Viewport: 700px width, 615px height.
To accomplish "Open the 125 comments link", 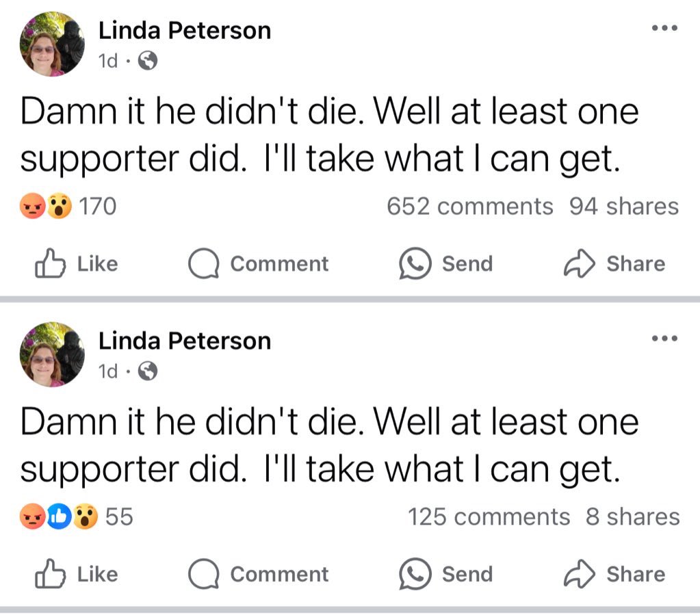I will coord(489,516).
